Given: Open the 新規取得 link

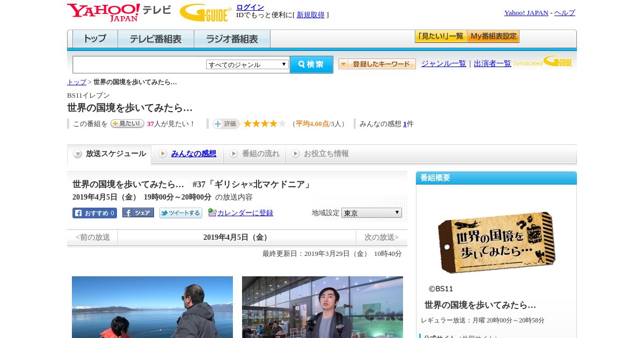Looking at the screenshot, I should tap(311, 15).
